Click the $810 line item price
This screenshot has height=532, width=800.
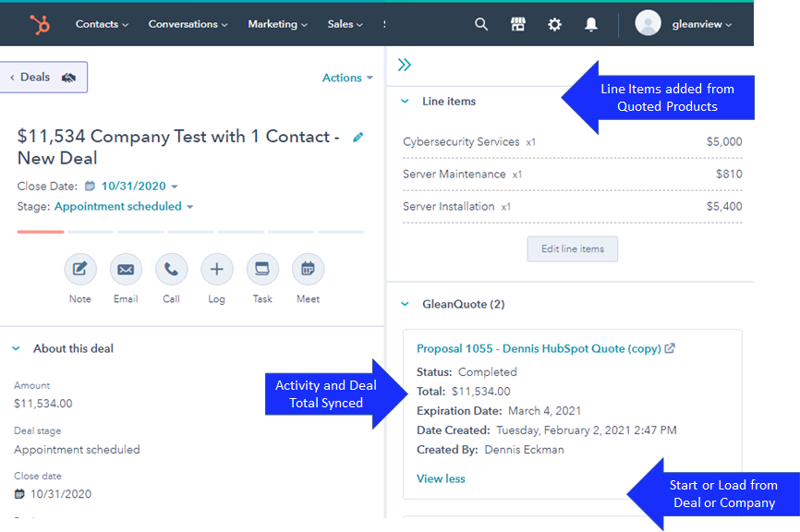click(x=729, y=174)
